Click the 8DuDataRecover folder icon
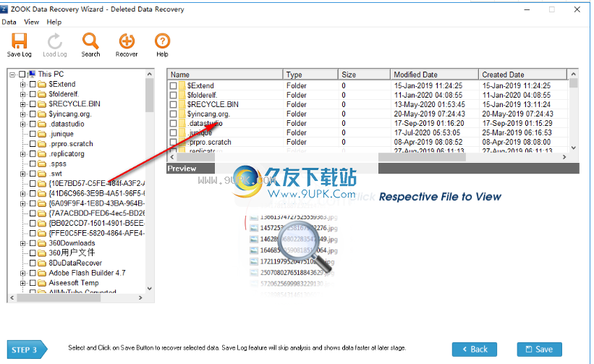The image size is (594, 364). tap(42, 263)
